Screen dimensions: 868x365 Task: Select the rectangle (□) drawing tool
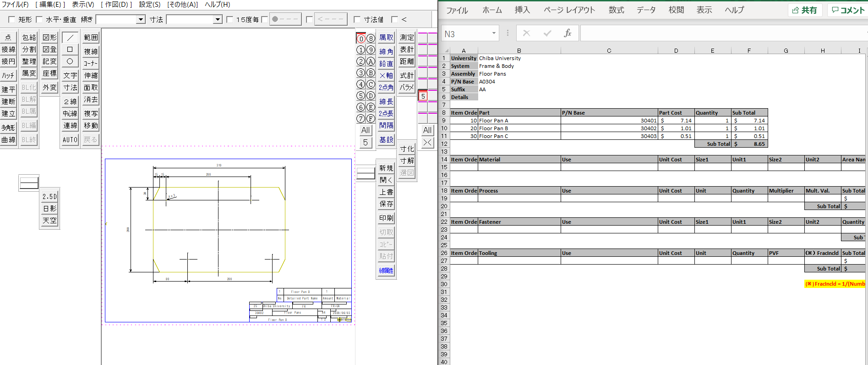pyautogui.click(x=70, y=50)
